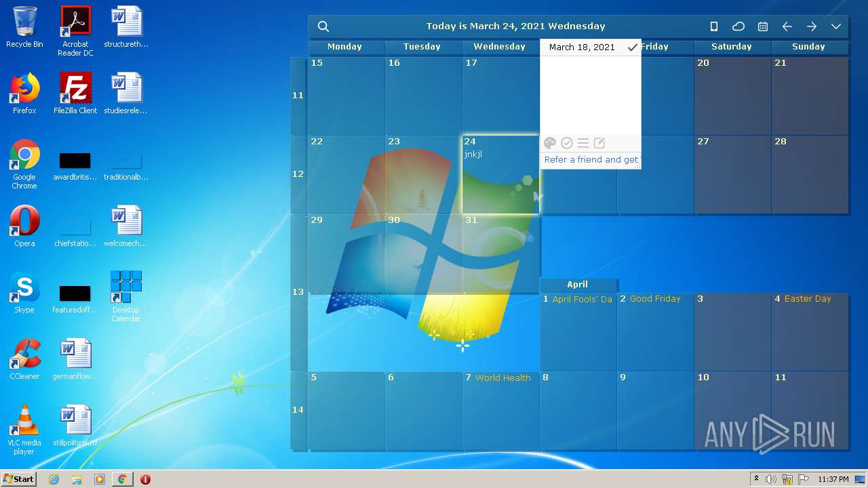Select the 'germanflow...' Word document
This screenshot has height=488, width=868.
[75, 359]
